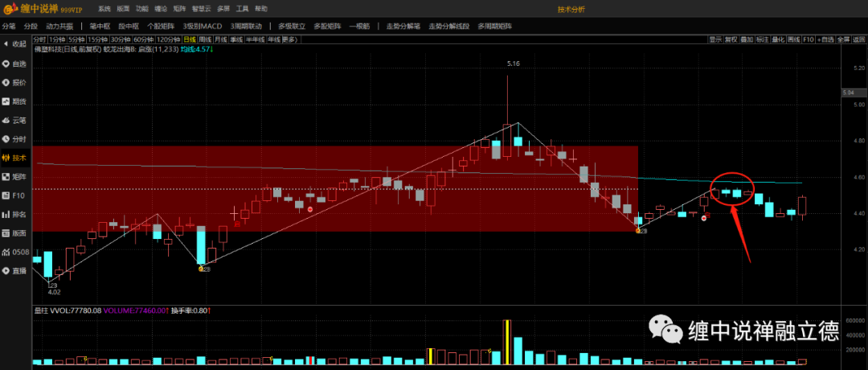868x370 pixels.
Task: Toggle 3级别MACD indicator
Action: pyautogui.click(x=202, y=26)
